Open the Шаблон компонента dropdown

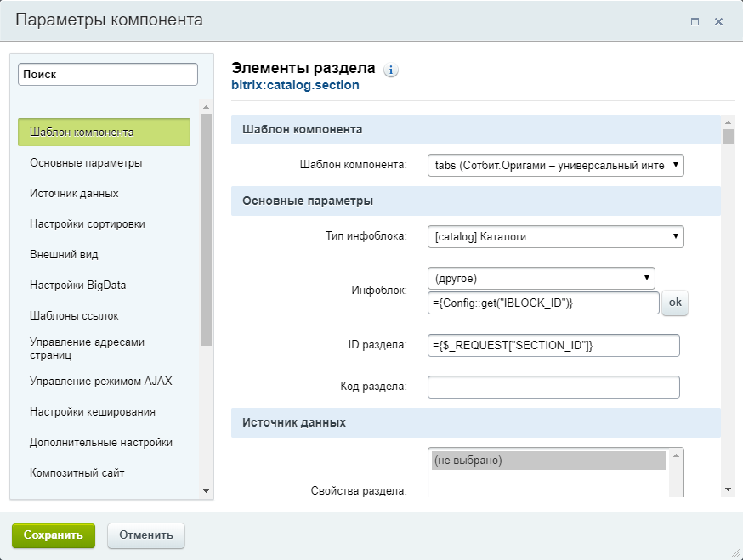[556, 165]
